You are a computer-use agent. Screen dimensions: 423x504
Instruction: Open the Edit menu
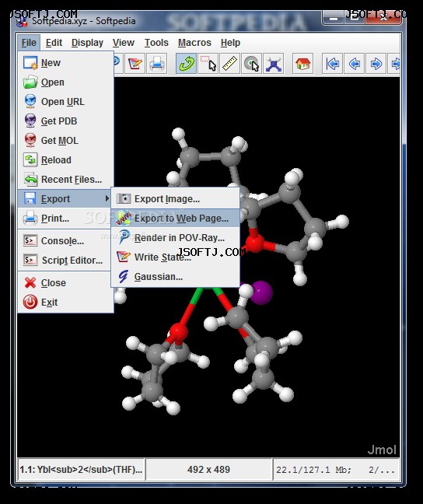coord(54,43)
